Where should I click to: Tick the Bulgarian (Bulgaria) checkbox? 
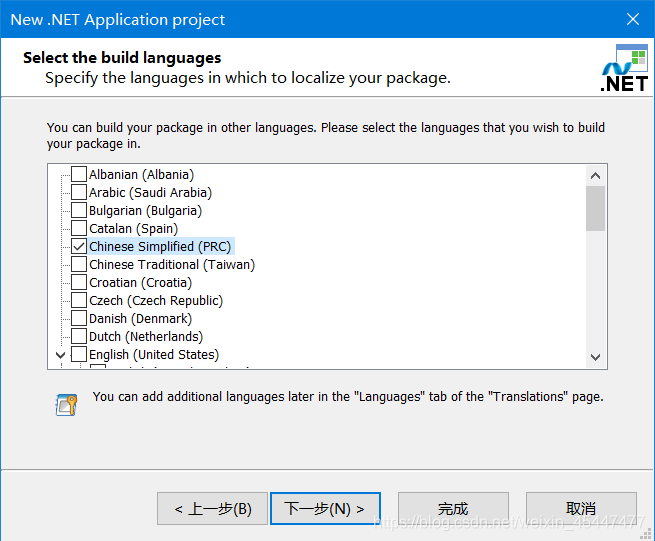pyautogui.click(x=79, y=210)
